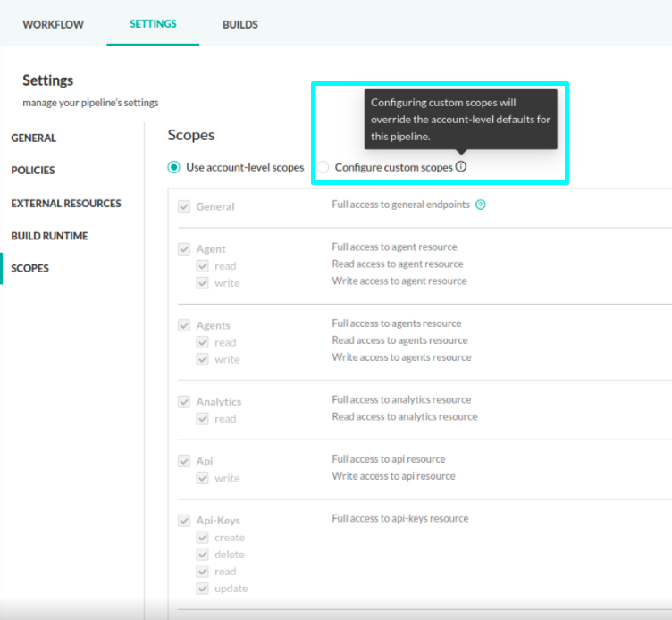This screenshot has width=672, height=620.
Task: Go to General settings section
Action: pos(33,138)
